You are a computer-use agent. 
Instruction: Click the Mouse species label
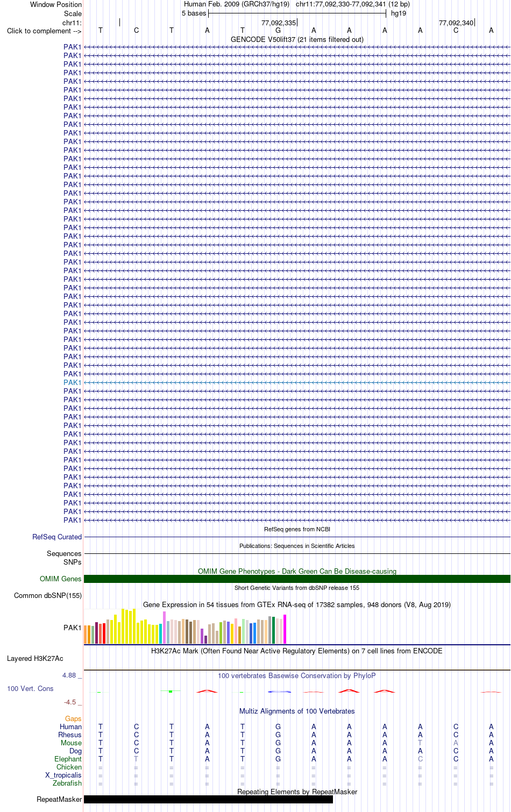tap(71, 743)
